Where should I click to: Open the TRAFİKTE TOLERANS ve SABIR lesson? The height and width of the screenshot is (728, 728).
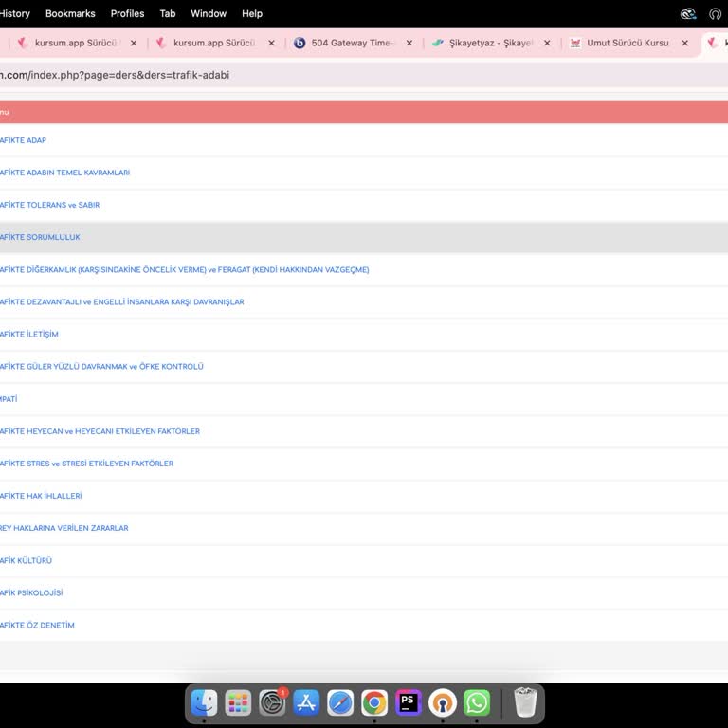click(49, 205)
